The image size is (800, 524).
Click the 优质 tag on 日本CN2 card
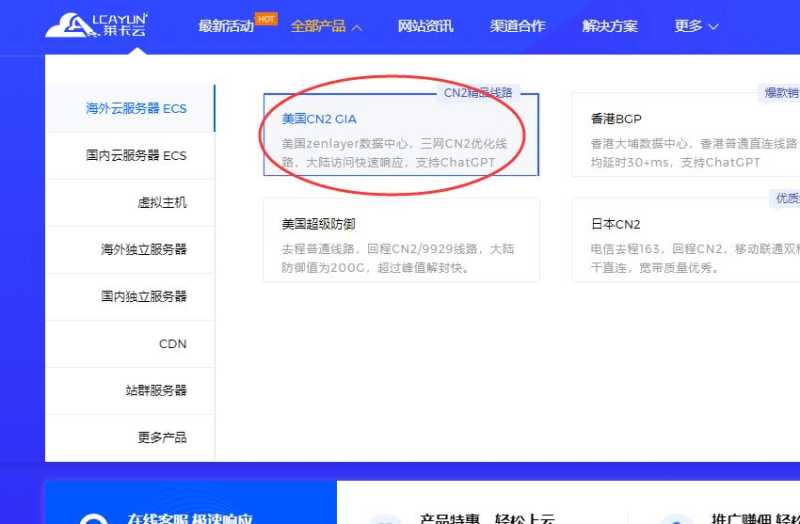[x=785, y=198]
